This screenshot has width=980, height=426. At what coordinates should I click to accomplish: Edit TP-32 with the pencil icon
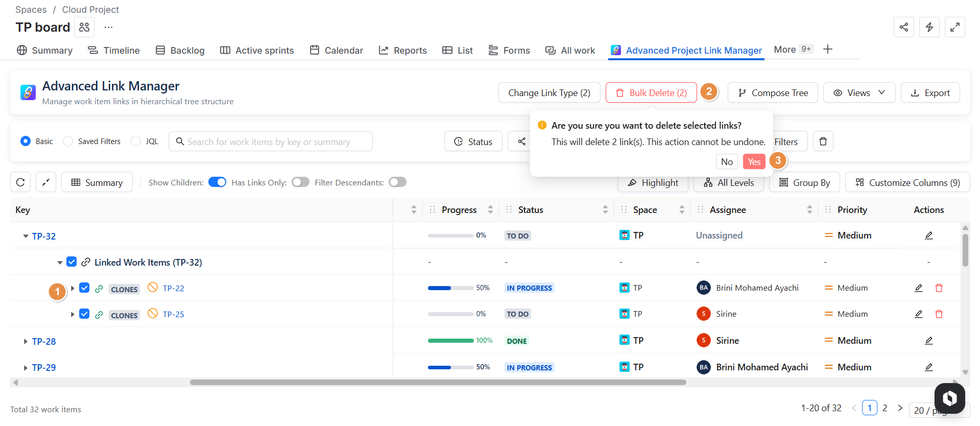(928, 235)
